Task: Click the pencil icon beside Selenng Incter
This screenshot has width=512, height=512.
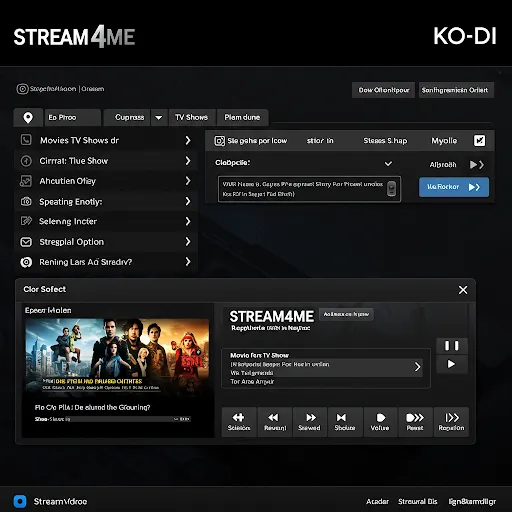Action: (x=26, y=221)
